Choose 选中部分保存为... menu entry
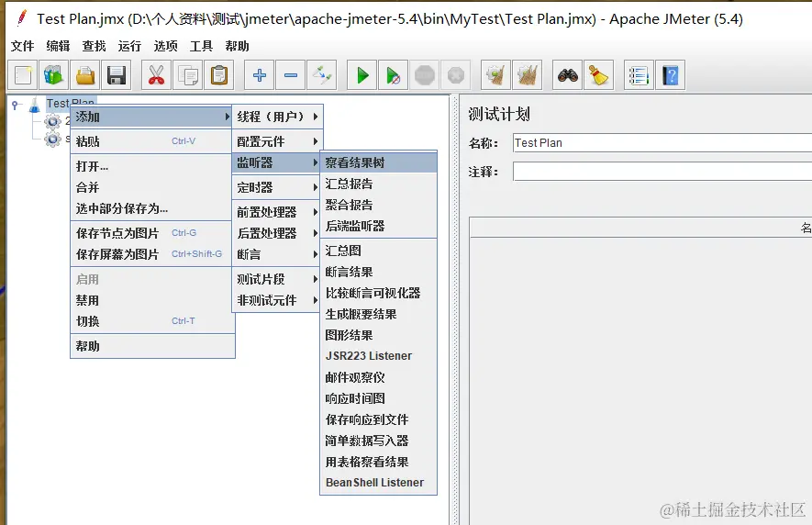This screenshot has height=525, width=812. click(151, 208)
